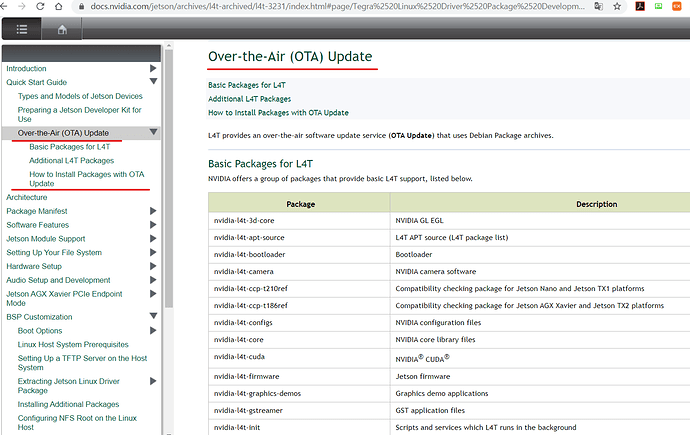690x435 pixels.
Task: Click the sidebar vertical scrollbar thumb
Action: tap(168, 179)
